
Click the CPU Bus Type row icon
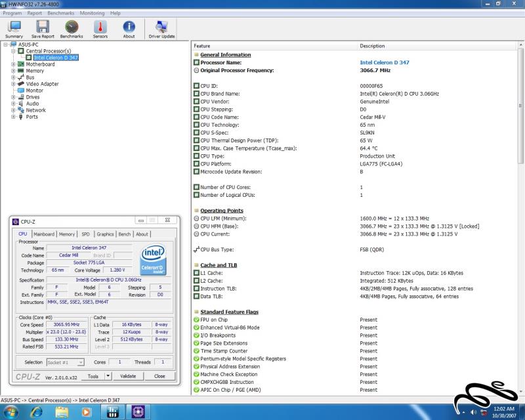[196, 249]
